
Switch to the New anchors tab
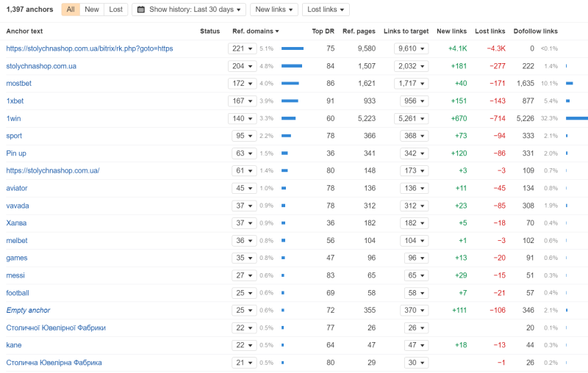[x=92, y=10]
